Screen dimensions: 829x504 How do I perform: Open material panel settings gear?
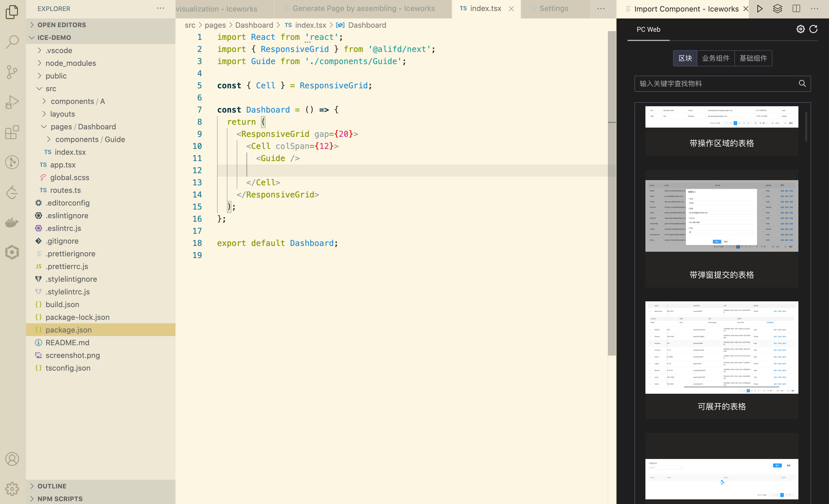tap(800, 29)
